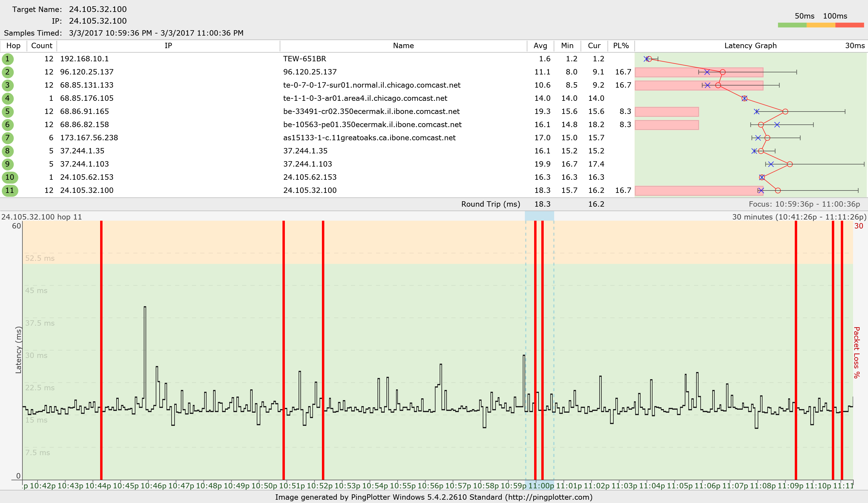Screen dimensions: 868x503
Task: Click the PL% column header
Action: [621, 46]
